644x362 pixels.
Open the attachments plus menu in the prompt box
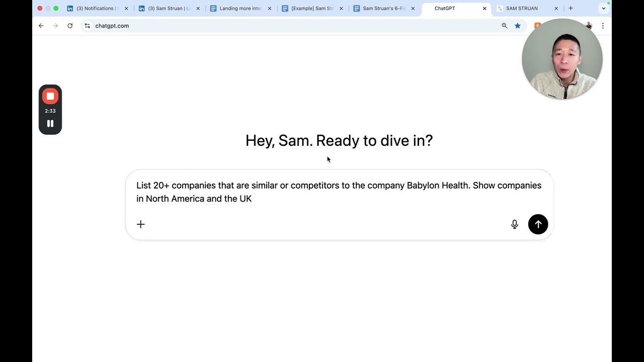pyautogui.click(x=141, y=224)
